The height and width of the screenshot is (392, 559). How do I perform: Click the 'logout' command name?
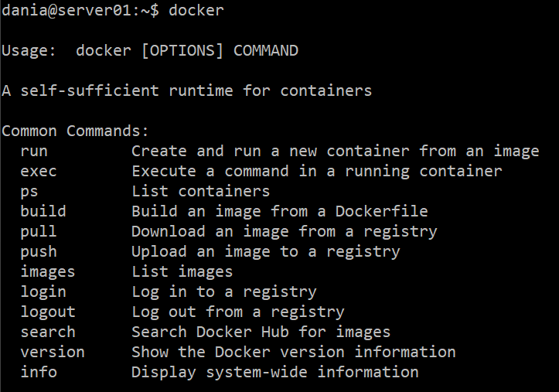tap(48, 312)
